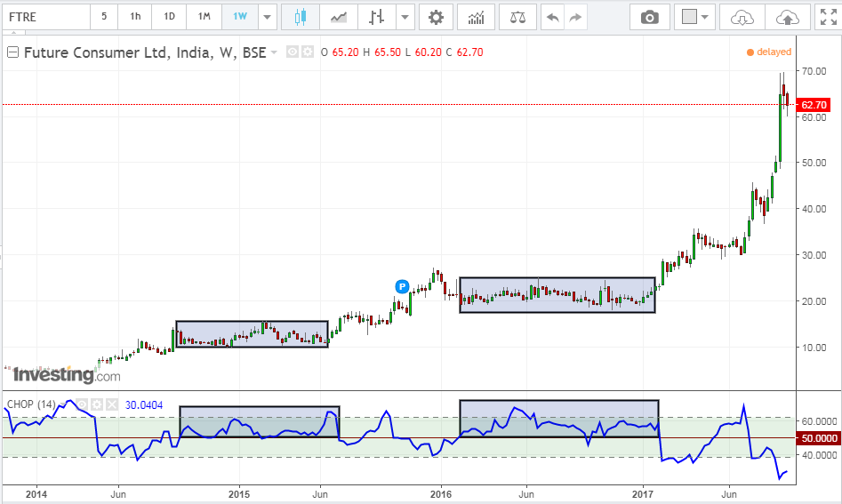Take a chart snapshot with camera icon
Image resolution: width=842 pixels, height=504 pixels.
tap(650, 17)
